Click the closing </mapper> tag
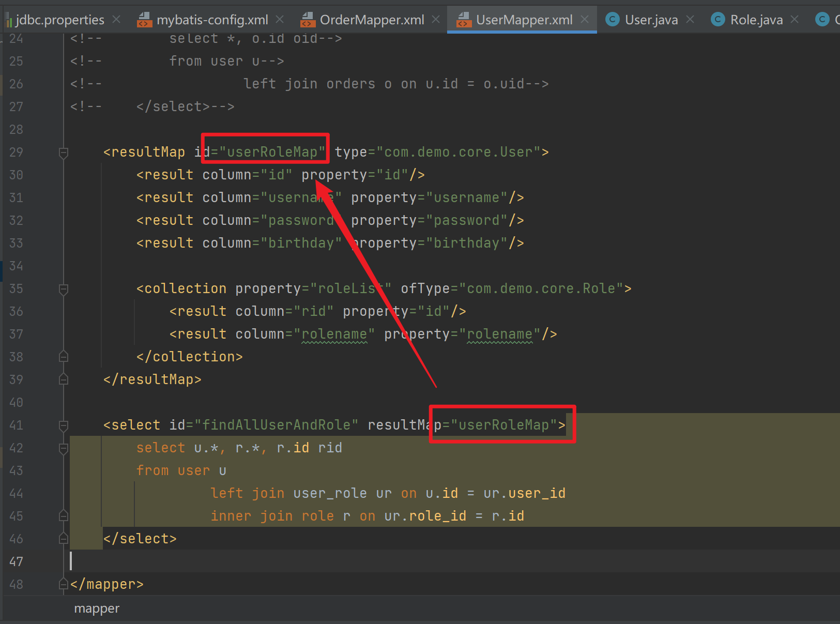This screenshot has width=840, height=624. [107, 584]
